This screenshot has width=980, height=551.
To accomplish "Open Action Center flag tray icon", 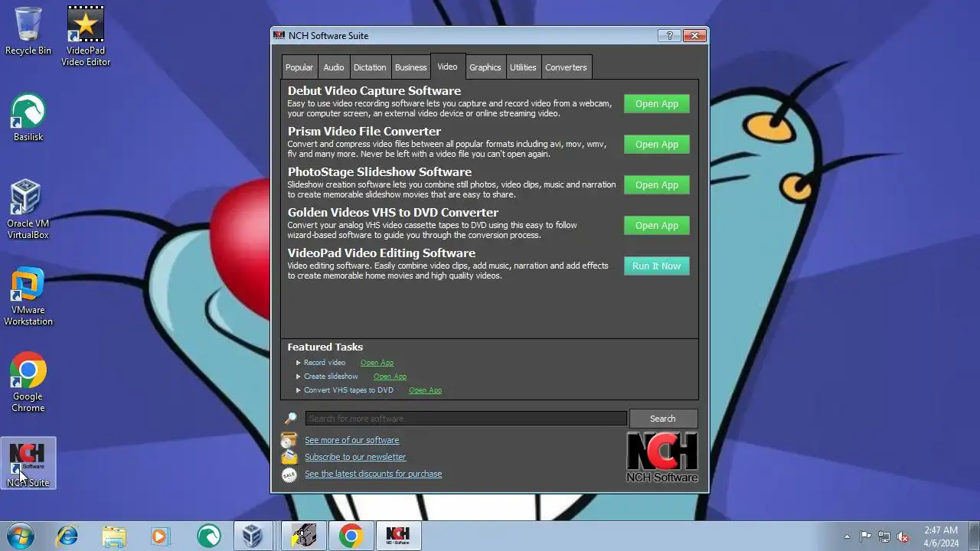I will [x=866, y=536].
